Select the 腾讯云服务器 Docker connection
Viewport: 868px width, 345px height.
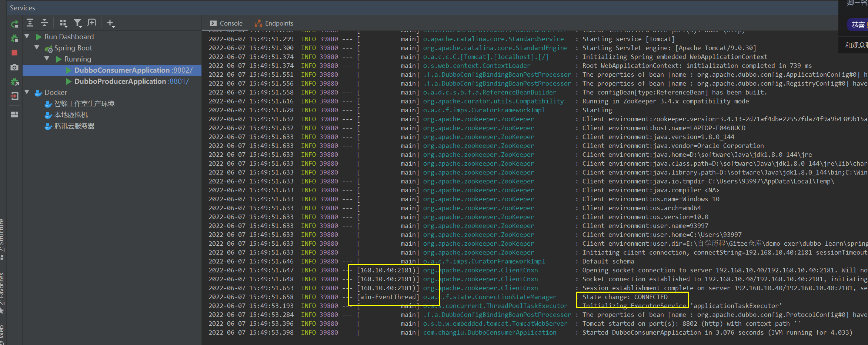[74, 126]
